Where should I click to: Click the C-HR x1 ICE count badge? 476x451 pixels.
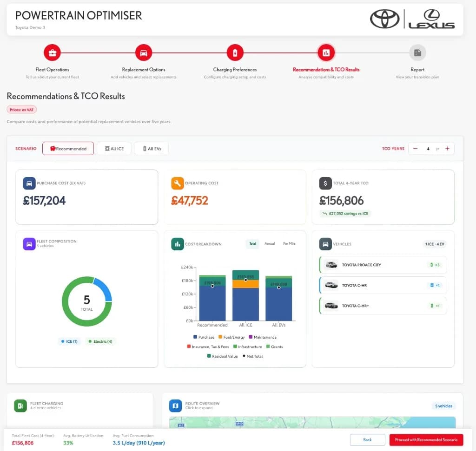(x=435, y=285)
